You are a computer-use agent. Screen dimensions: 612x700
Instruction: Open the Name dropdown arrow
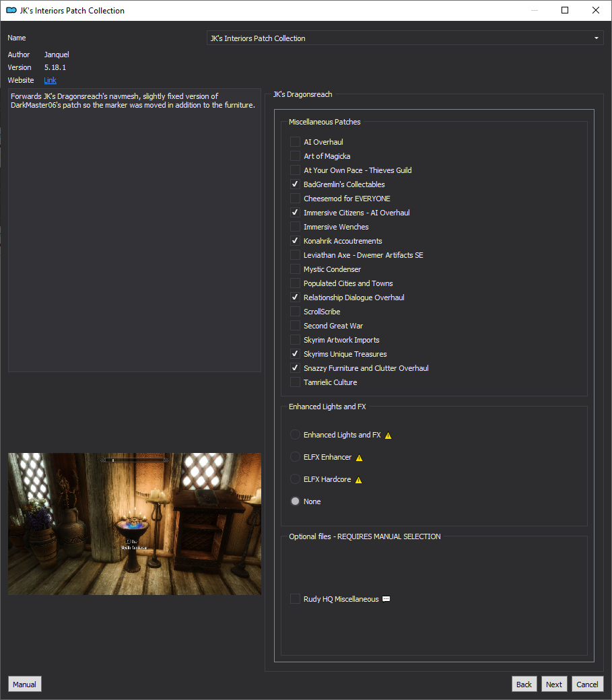(597, 38)
